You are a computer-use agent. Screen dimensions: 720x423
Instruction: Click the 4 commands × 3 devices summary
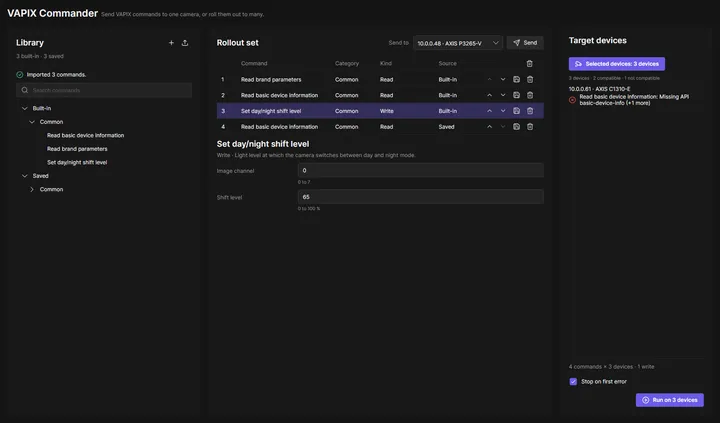(x=612, y=367)
